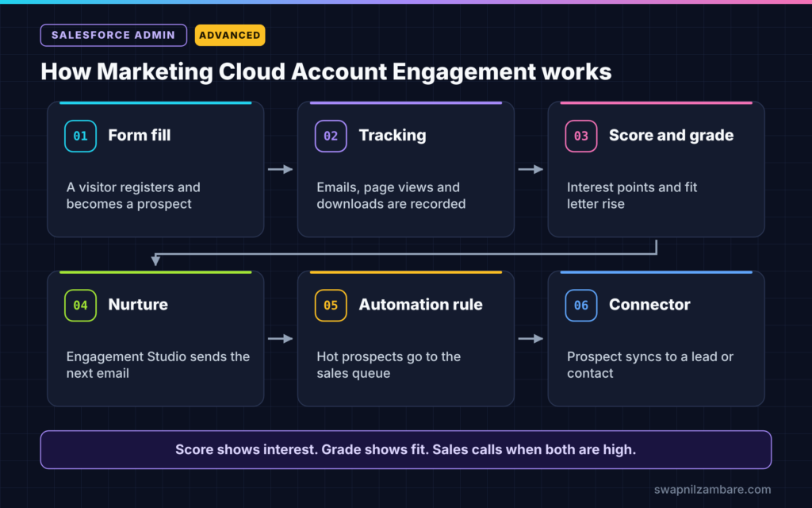Click the text 'A visitor registers and becomes a prospect'
This screenshot has width=812, height=508.
[133, 195]
